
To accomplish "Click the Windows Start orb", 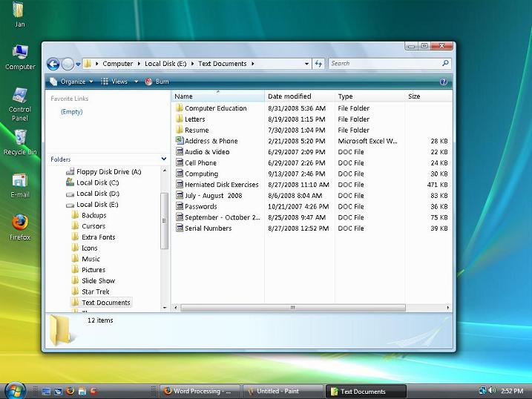I will pos(15,390).
